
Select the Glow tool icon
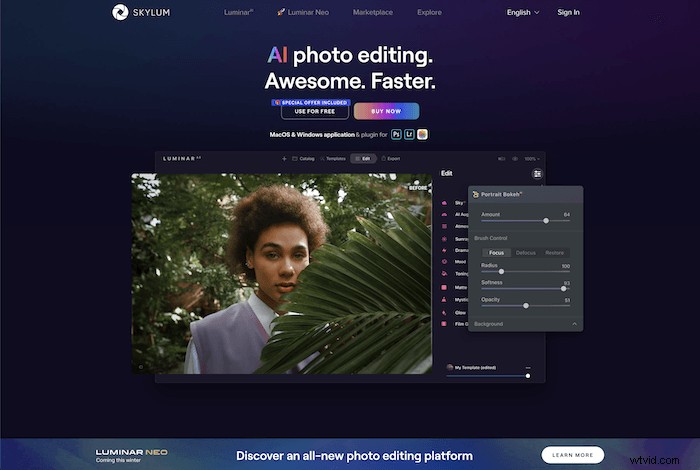pyautogui.click(x=444, y=312)
